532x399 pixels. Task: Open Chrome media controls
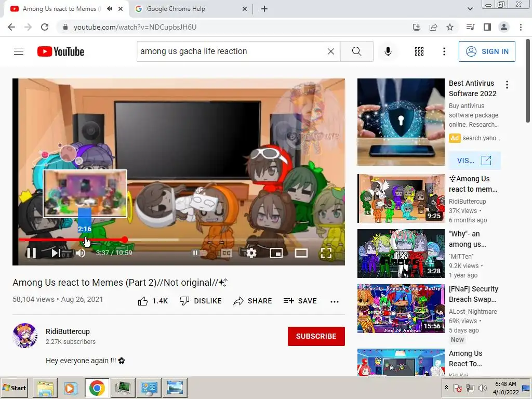470,27
